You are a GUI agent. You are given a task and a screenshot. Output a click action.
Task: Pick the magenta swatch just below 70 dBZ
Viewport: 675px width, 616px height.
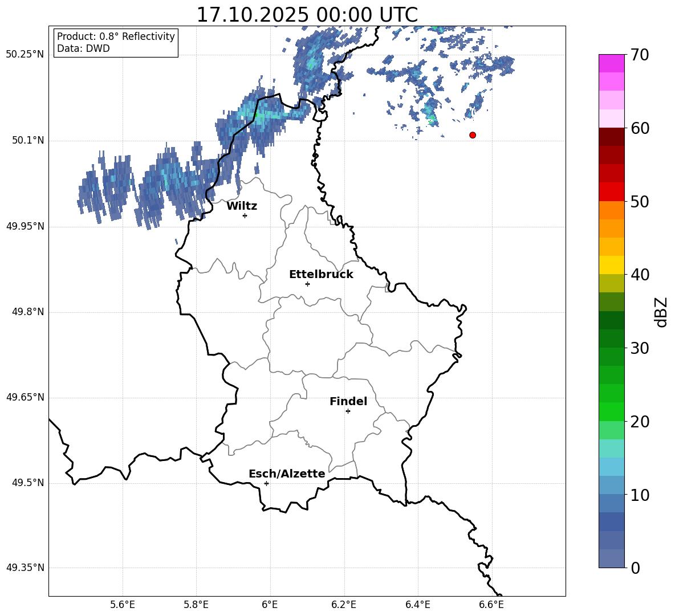click(x=612, y=63)
